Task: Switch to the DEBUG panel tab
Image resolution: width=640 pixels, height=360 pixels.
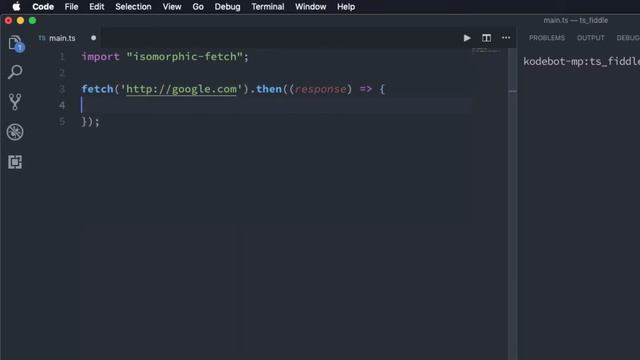Action: [x=628, y=38]
